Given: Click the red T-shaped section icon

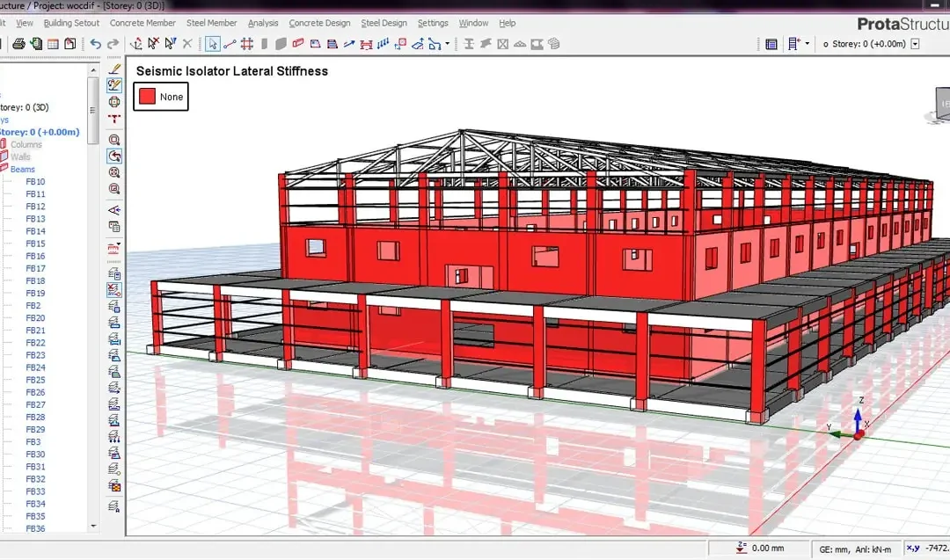Looking at the screenshot, I should (113, 120).
